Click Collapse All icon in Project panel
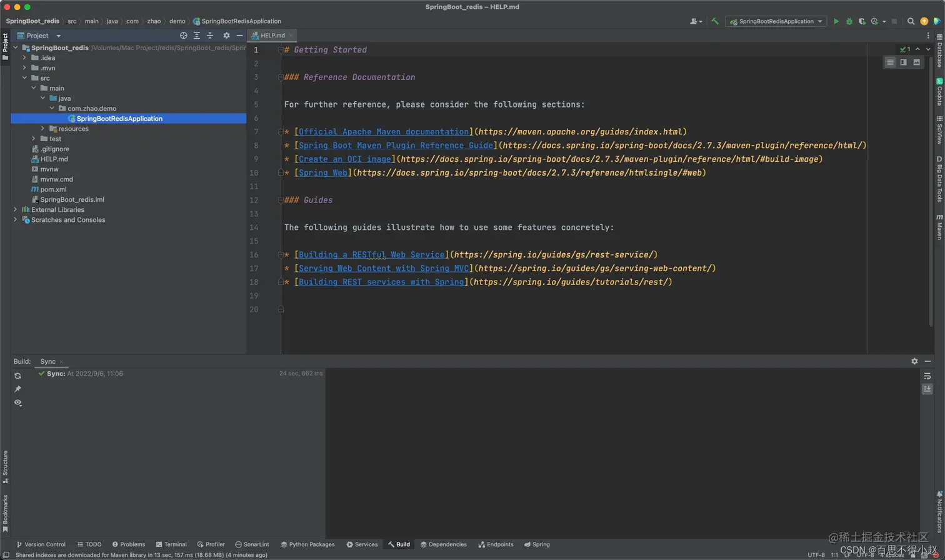 tap(210, 36)
